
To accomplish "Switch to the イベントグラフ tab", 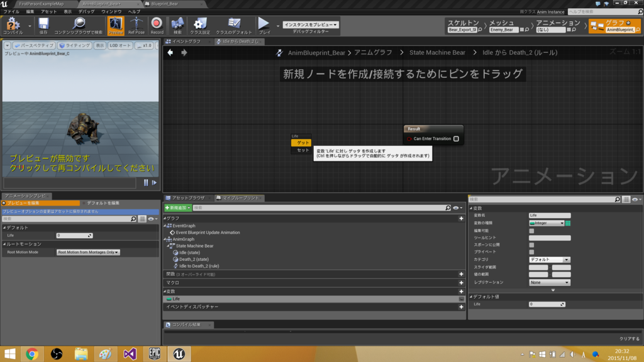I will [x=186, y=41].
